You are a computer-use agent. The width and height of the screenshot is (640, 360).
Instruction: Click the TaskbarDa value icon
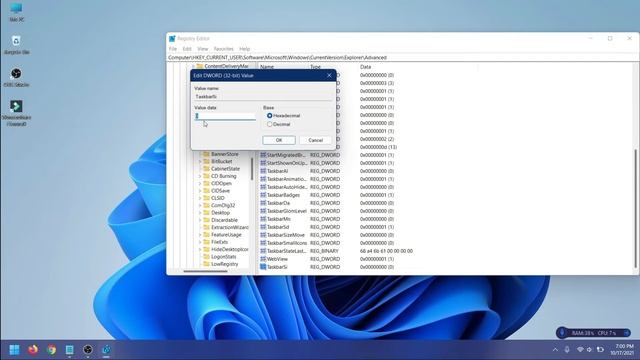(263, 203)
